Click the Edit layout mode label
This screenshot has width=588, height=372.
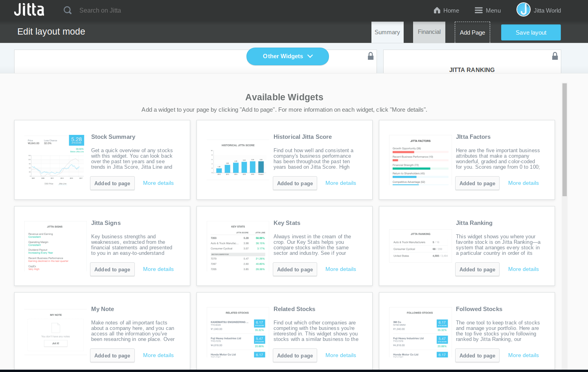tap(51, 31)
